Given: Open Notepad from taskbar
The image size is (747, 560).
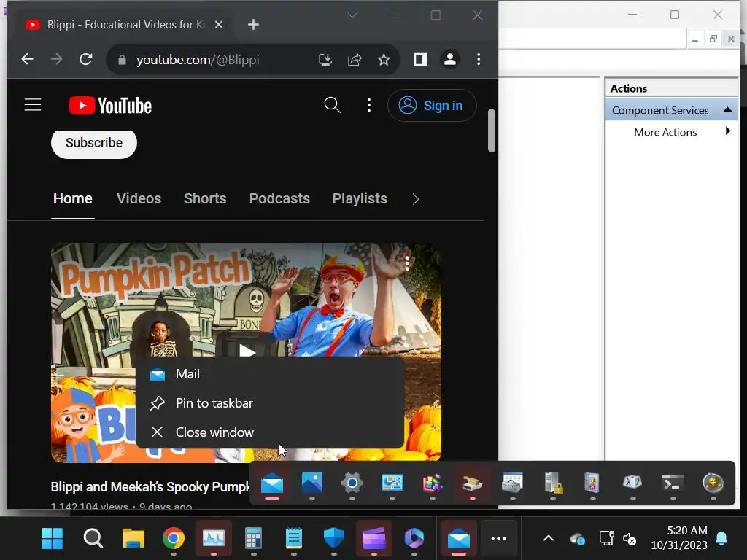Looking at the screenshot, I should pos(294,539).
